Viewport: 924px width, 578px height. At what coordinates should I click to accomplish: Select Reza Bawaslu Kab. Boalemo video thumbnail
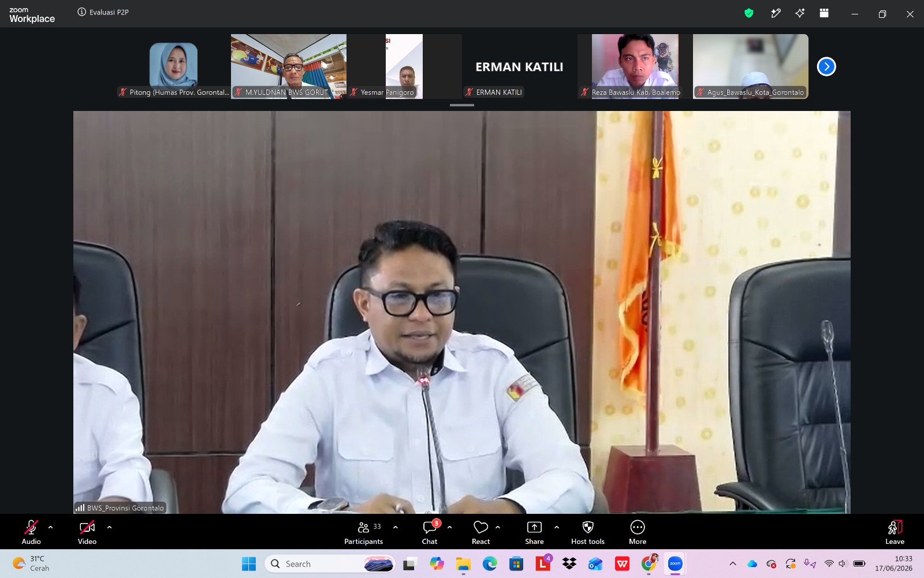point(635,66)
